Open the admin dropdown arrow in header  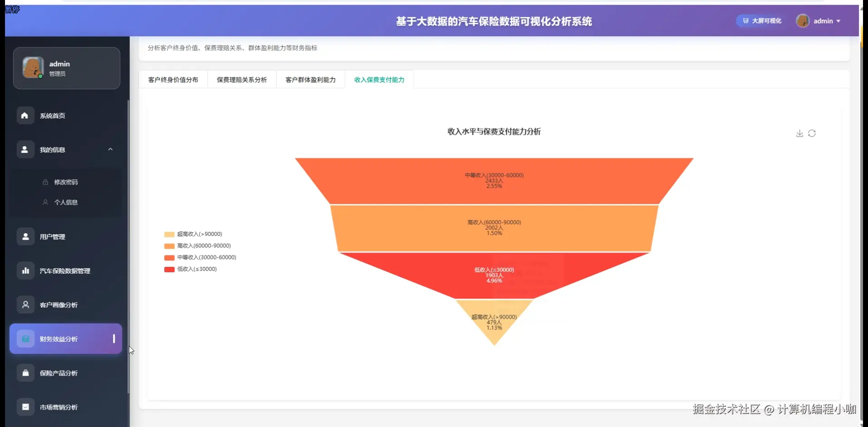838,21
